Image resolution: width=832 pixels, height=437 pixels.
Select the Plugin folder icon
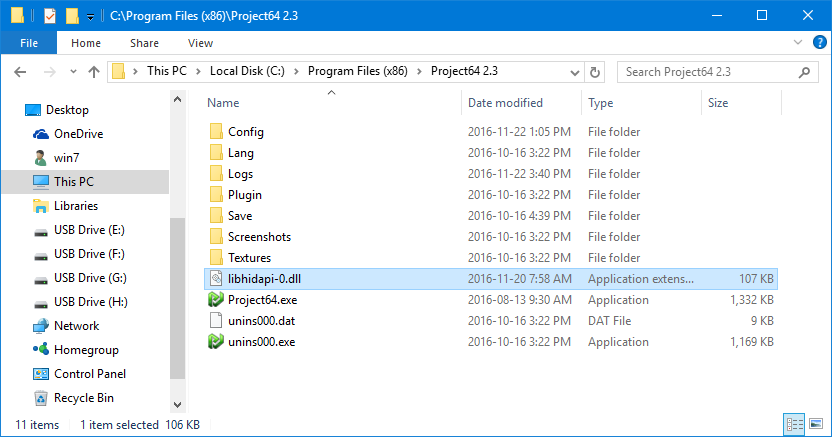[x=216, y=195]
